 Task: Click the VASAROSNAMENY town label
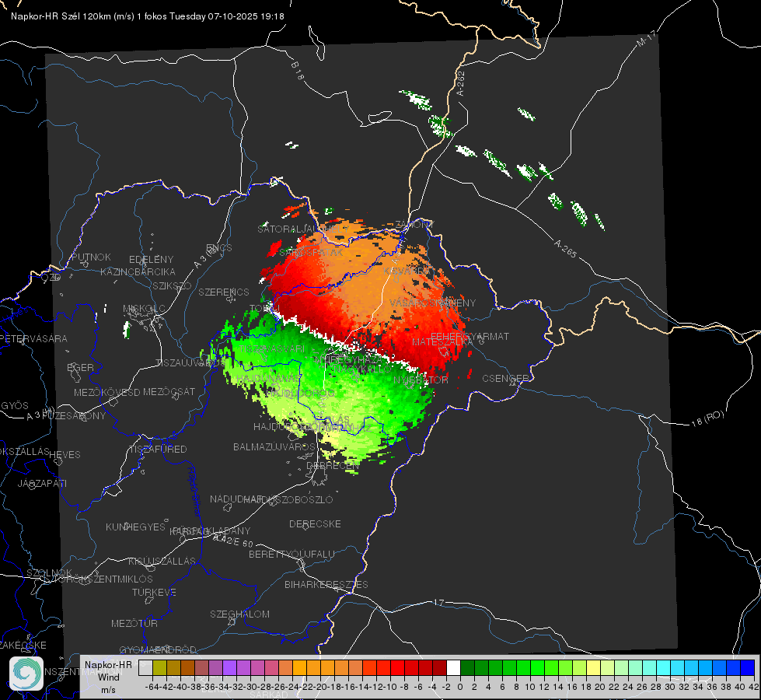point(433,303)
